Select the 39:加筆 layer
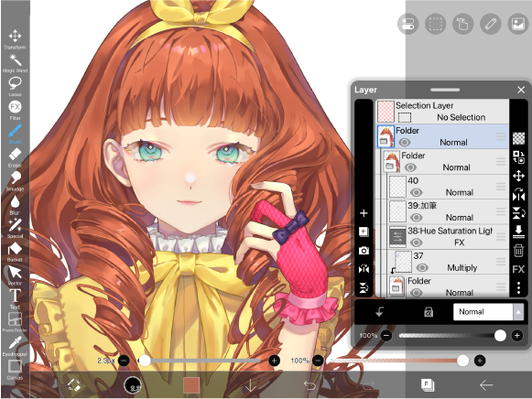The image size is (532, 399). [448, 211]
